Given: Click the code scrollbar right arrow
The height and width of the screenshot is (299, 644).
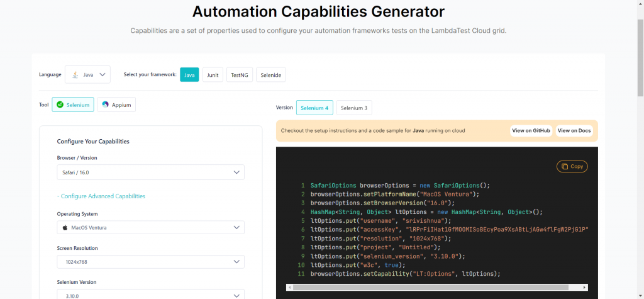Looking at the screenshot, I should point(585,288).
